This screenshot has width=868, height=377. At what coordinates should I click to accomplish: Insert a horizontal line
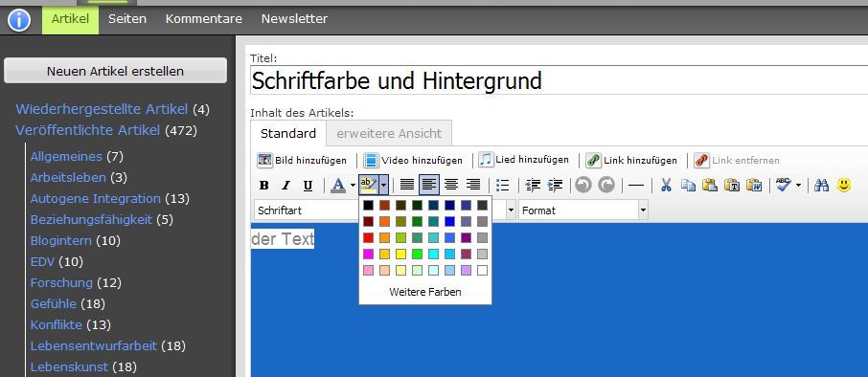point(636,186)
